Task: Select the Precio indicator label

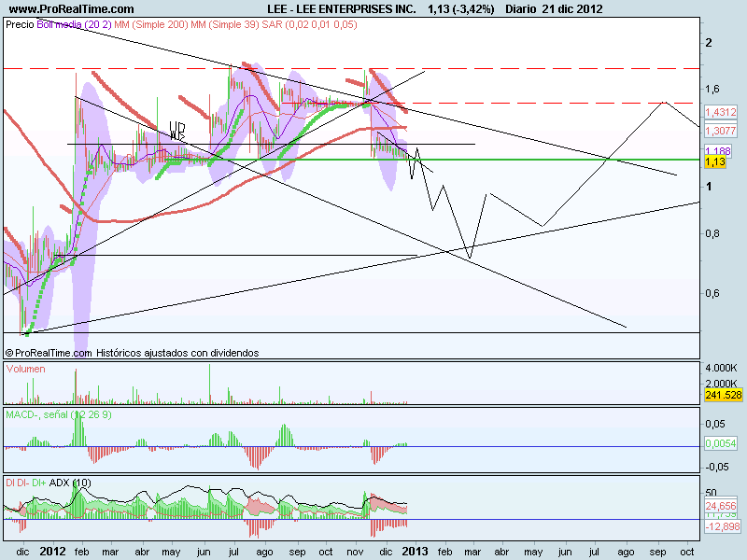Action: (x=20, y=24)
